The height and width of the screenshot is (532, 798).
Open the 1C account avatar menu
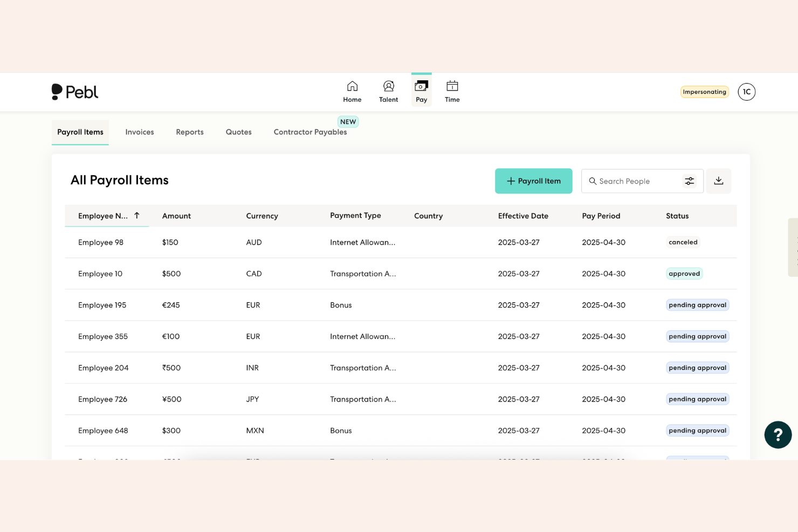tap(746, 92)
